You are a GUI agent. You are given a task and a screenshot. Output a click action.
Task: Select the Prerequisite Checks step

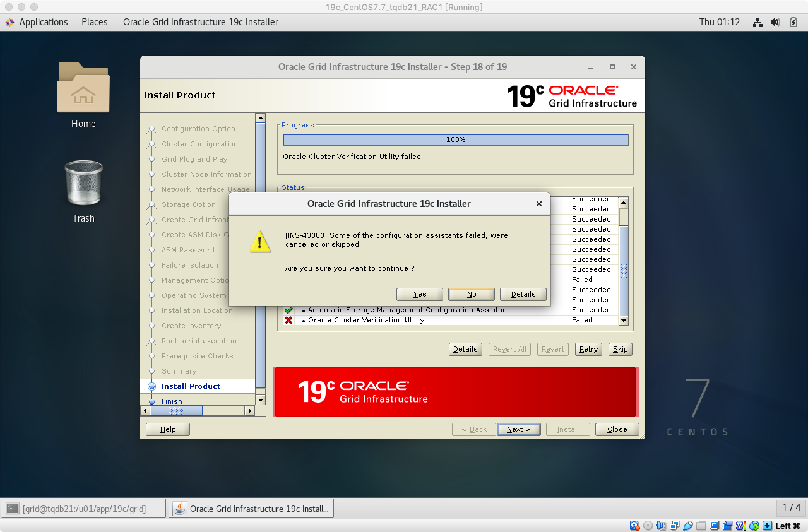[198, 356]
